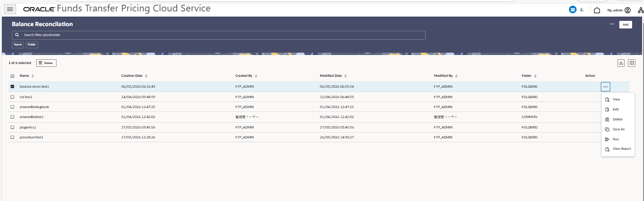
Task: Open the column layout icon above the table
Action: 632,63
